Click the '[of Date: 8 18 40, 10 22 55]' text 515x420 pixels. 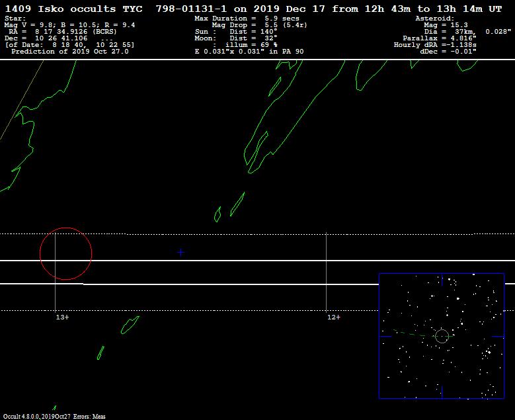(x=69, y=45)
